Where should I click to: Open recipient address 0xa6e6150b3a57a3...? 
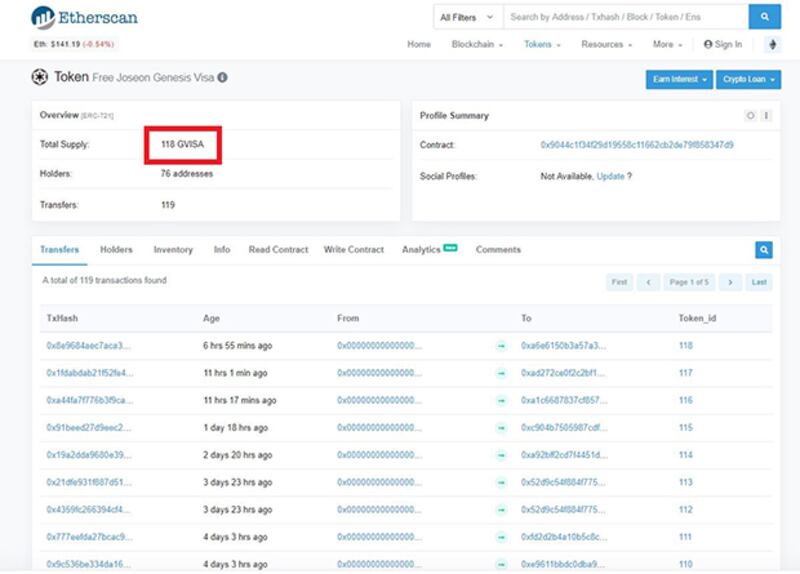563,346
